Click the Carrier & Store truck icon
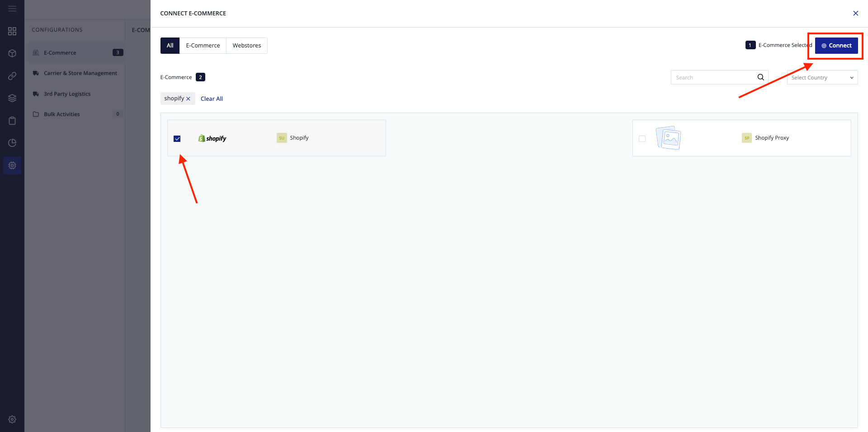868x432 pixels. tap(36, 73)
